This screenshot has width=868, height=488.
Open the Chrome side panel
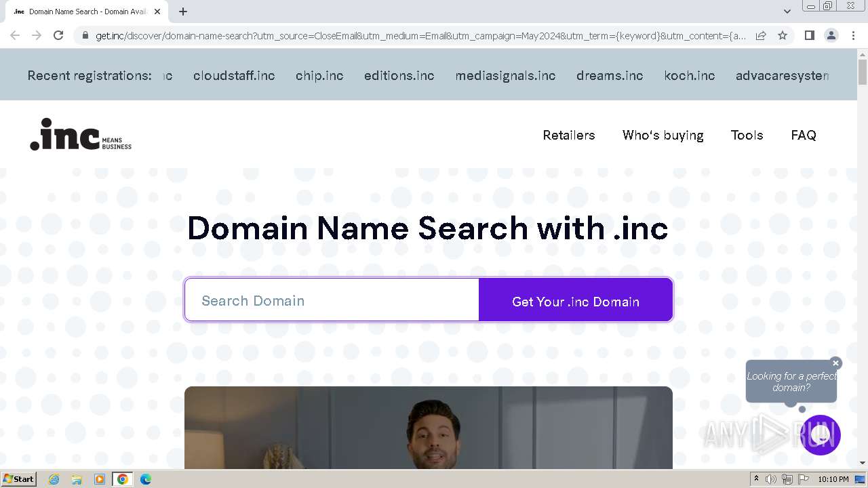coord(809,35)
